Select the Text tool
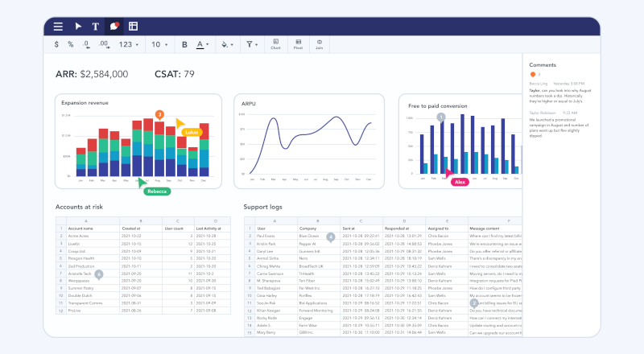 [x=96, y=27]
